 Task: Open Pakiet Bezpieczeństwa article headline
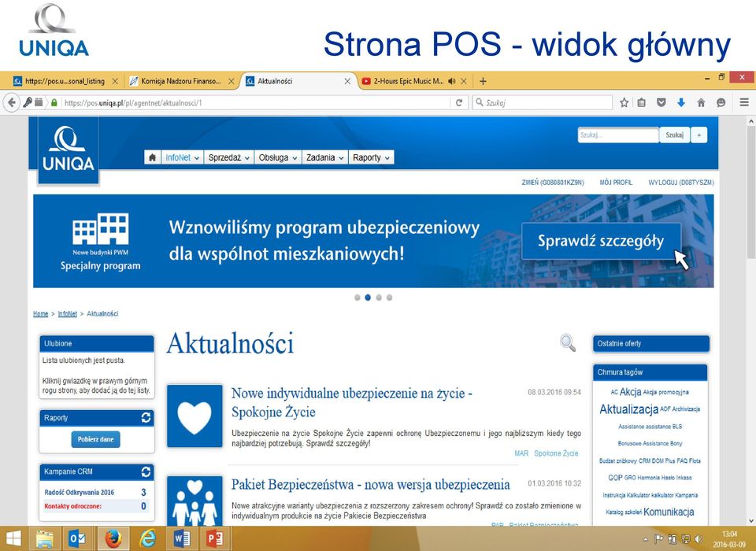(x=370, y=484)
